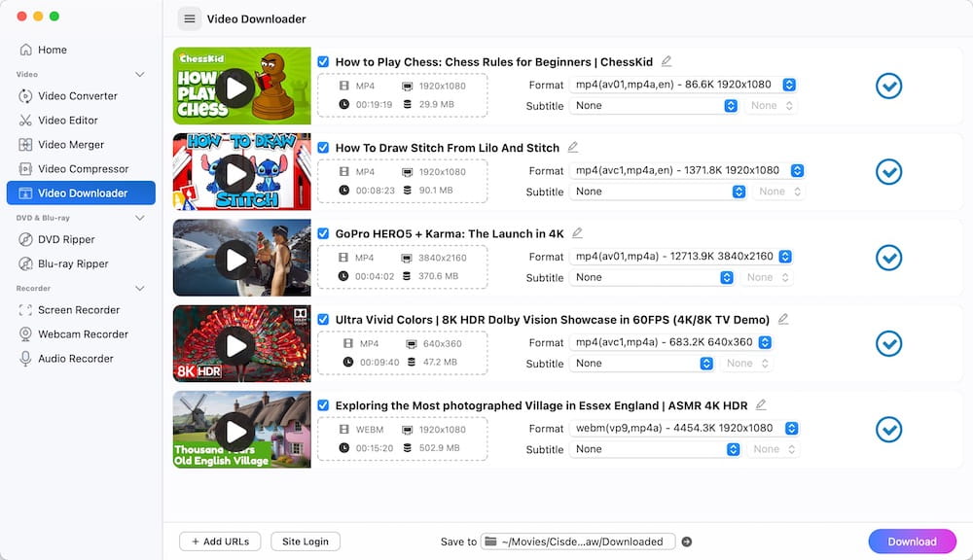
Task: Click the round checkmark icon in ChessKid row
Action: [x=888, y=87]
